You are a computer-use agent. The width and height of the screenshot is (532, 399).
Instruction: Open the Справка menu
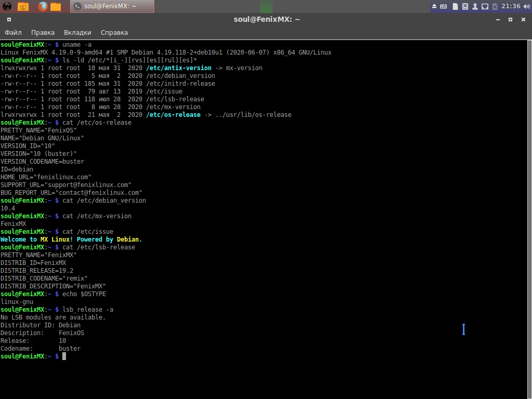pyautogui.click(x=114, y=33)
